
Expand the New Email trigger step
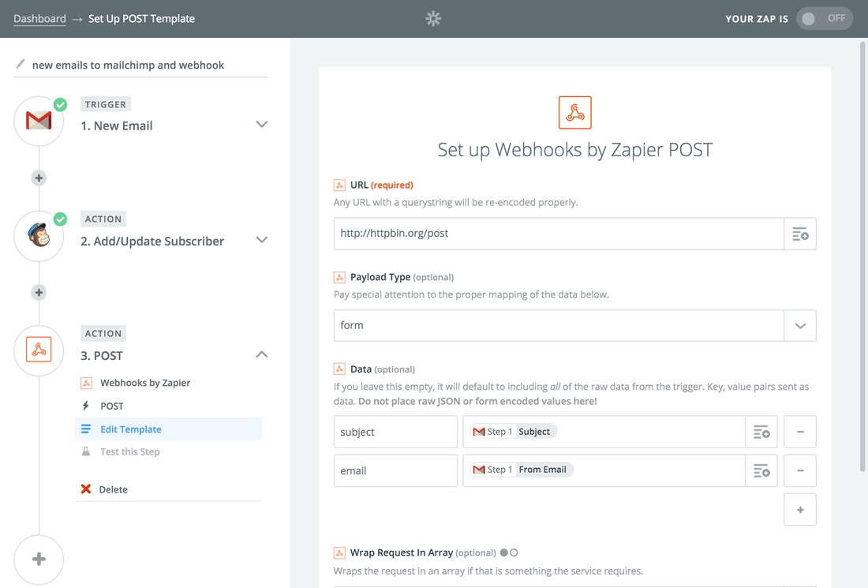coord(261,124)
